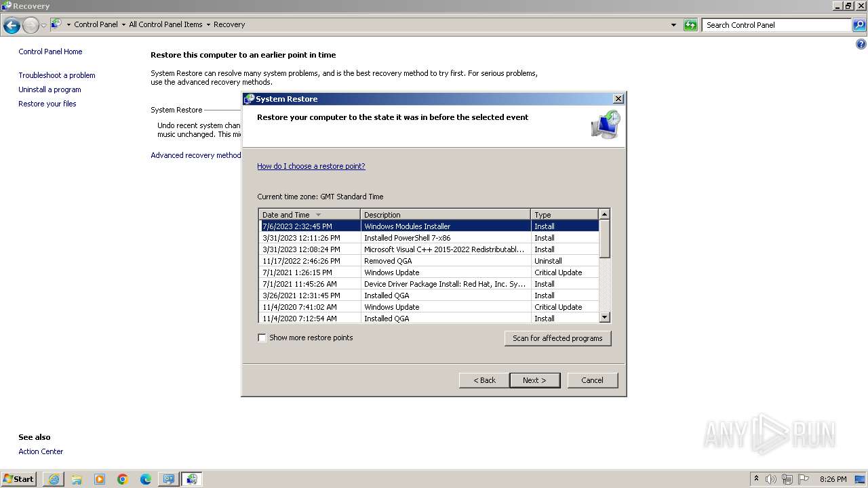Close the System Restore dialog

point(618,99)
